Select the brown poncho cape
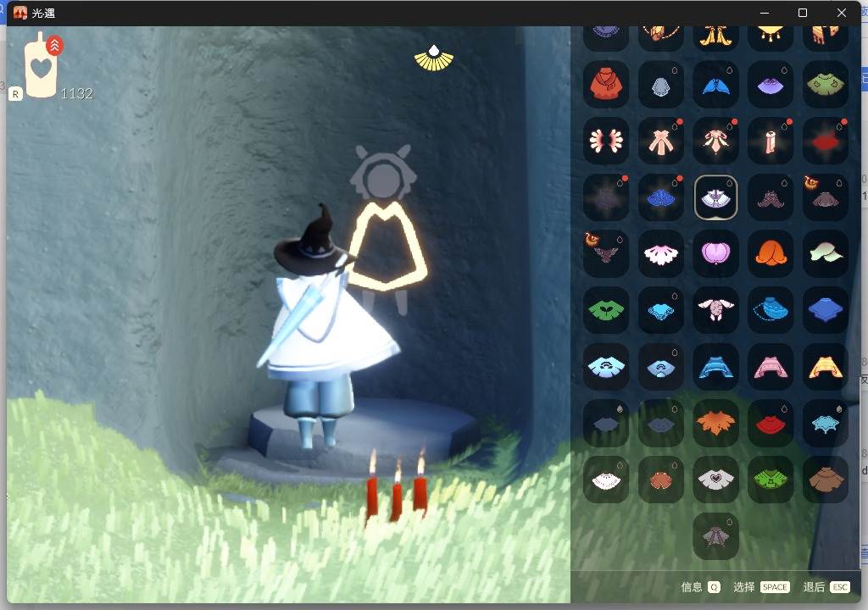The image size is (868, 610). [826, 480]
